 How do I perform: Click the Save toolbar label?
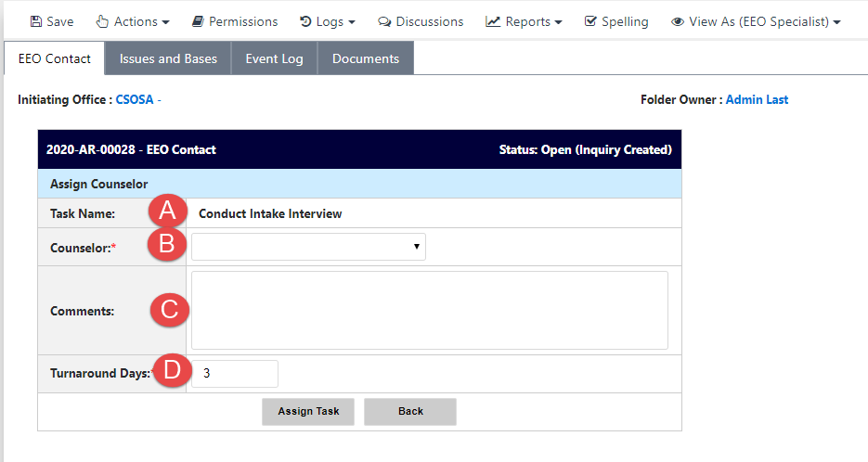59,21
